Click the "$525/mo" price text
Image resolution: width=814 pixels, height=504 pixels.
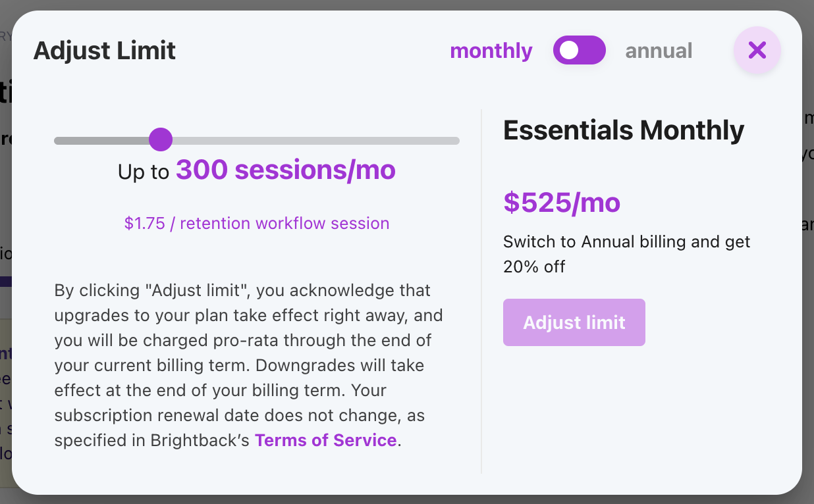point(562,203)
